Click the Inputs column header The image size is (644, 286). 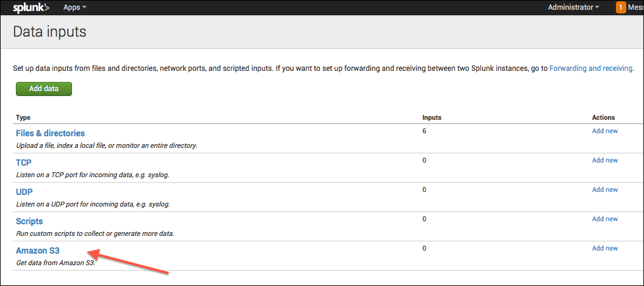pos(432,117)
